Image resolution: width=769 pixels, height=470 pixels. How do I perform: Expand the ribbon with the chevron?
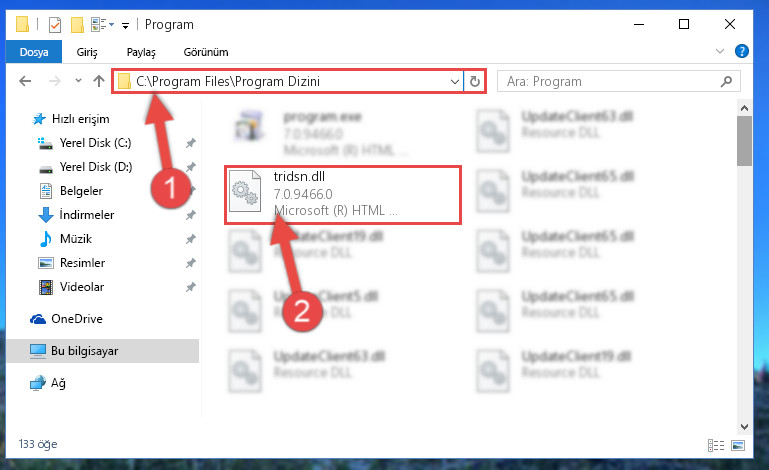click(719, 51)
